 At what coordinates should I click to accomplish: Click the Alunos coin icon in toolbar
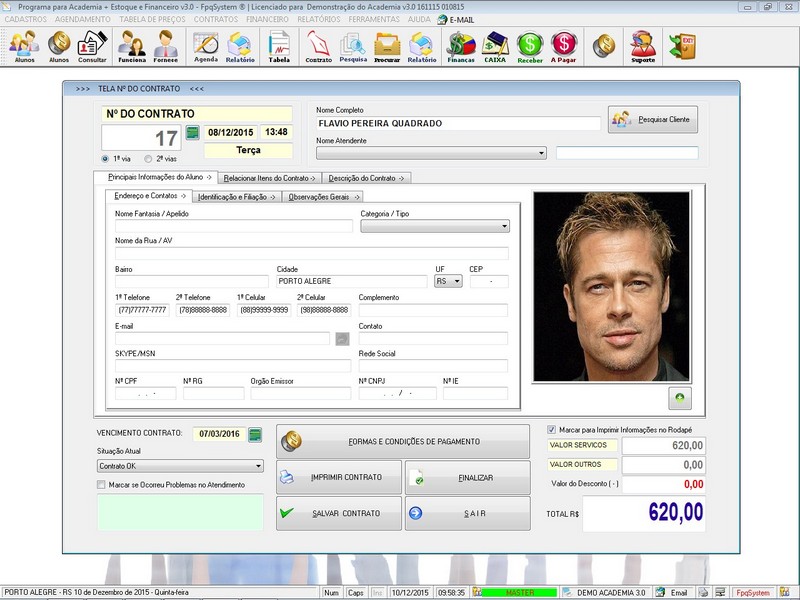[x=59, y=46]
